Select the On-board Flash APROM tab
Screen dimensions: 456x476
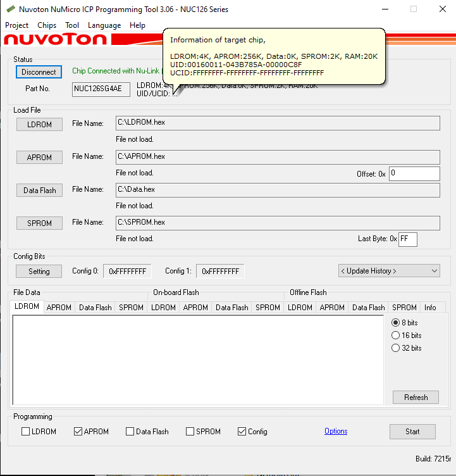click(x=195, y=308)
